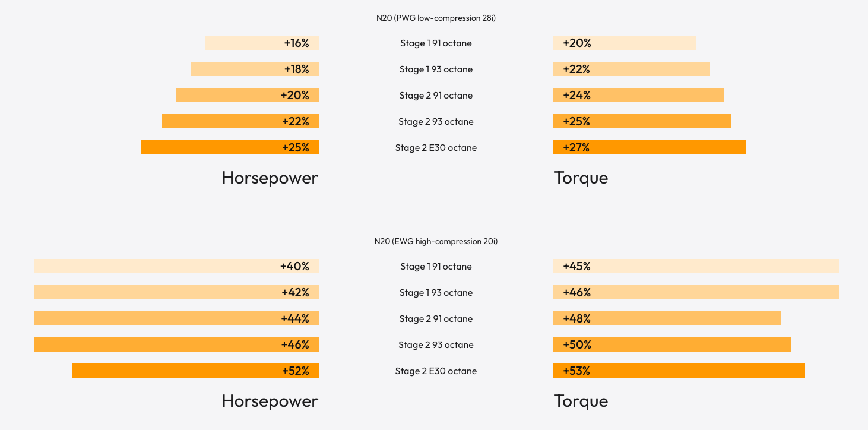Viewport: 868px width, 430px height.
Task: Click the N20 PWG low-compression 28i heading
Action: click(x=436, y=18)
